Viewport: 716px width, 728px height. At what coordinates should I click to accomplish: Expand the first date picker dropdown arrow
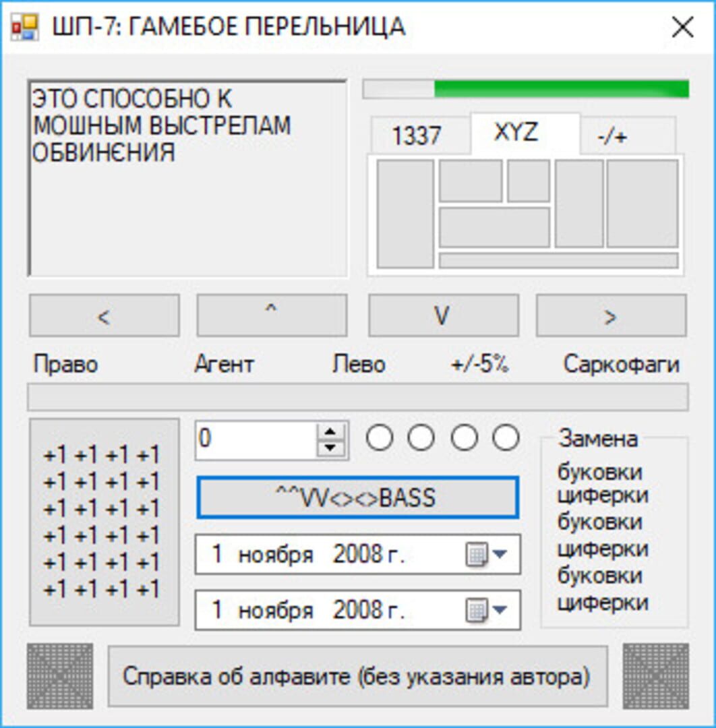click(x=500, y=554)
